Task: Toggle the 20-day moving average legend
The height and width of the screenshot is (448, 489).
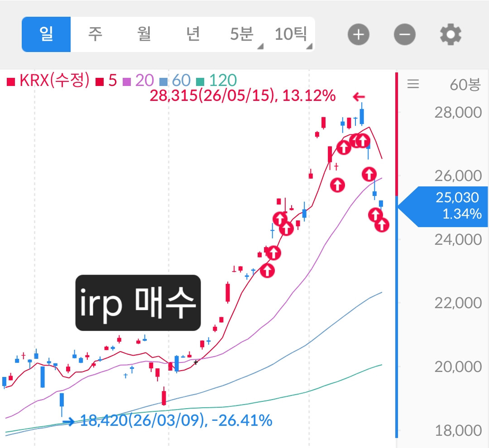Action: pyautogui.click(x=139, y=81)
